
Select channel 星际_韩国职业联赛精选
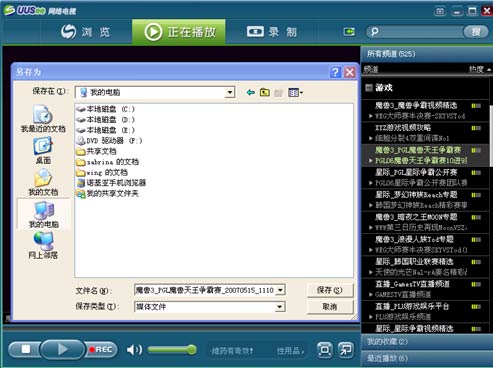tap(414, 262)
